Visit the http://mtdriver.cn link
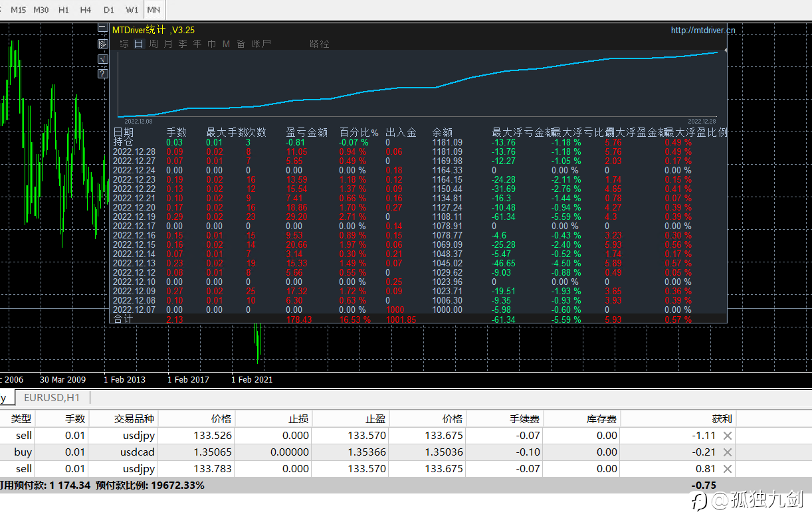This screenshot has width=812, height=532. point(703,30)
